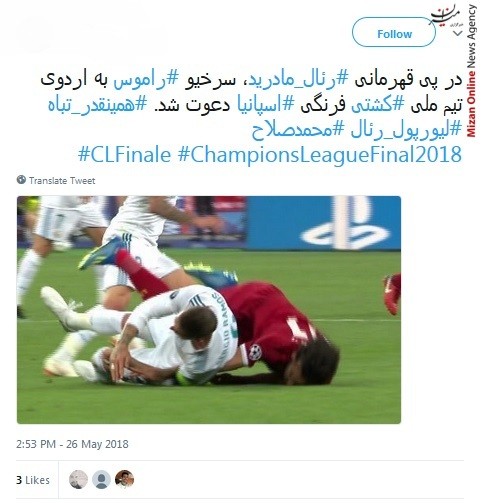Image resolution: width=487 pixels, height=503 pixels.
Task: Click the first liker's avatar
Action: [78, 480]
